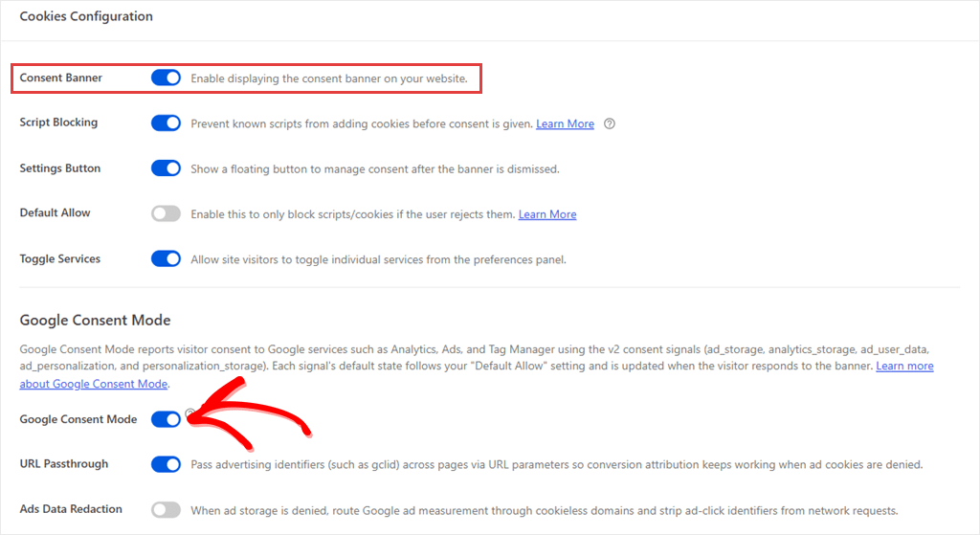Click 'Enable this to only block' description
980x535 pixels.
(353, 214)
